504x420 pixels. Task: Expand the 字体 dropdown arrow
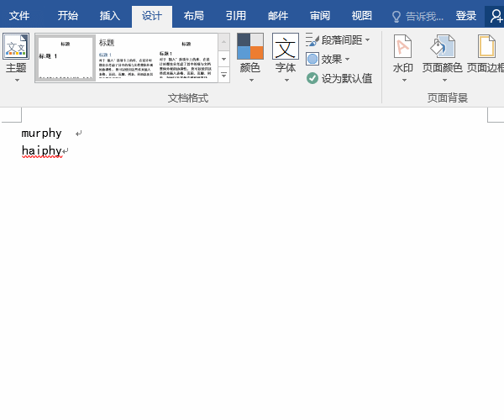tap(286, 80)
